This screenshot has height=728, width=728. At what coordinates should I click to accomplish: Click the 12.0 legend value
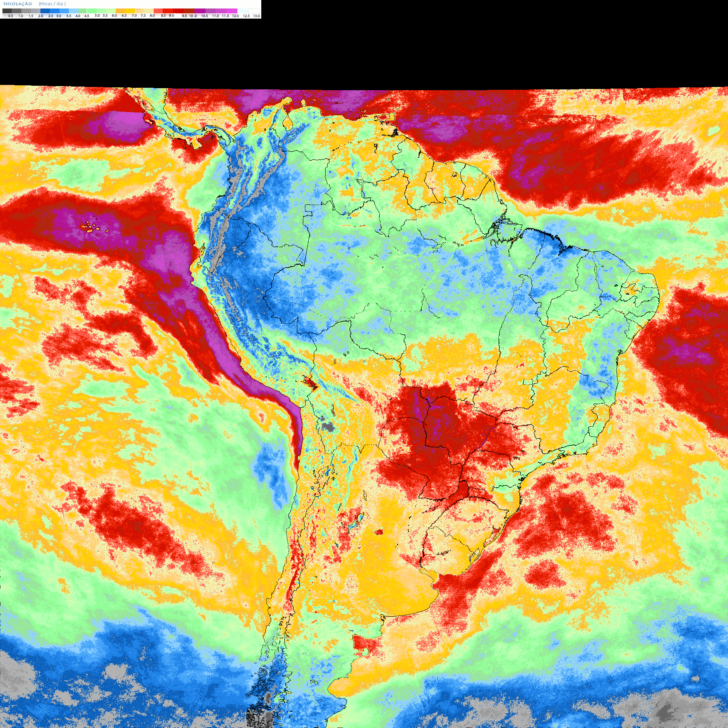tap(235, 16)
